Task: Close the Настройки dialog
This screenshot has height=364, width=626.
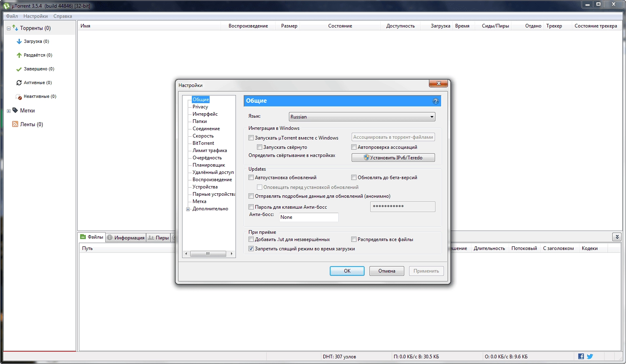Action: tap(438, 83)
